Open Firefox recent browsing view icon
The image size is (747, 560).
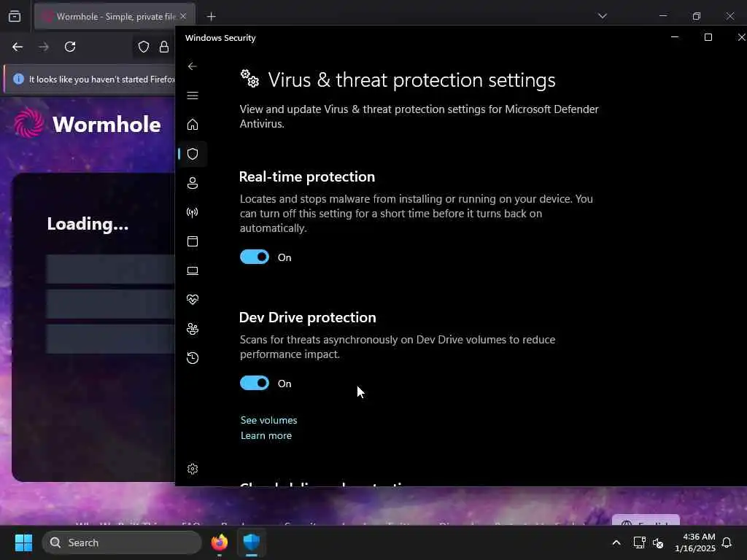point(15,16)
